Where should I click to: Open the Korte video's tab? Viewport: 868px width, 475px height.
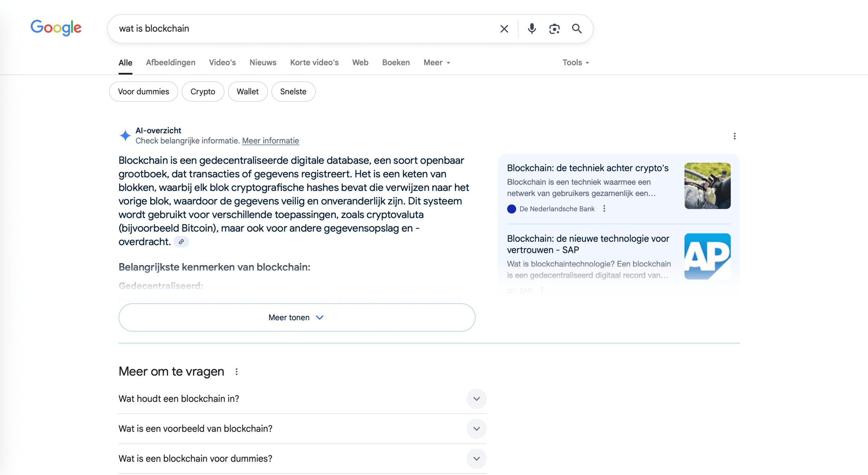pos(314,63)
